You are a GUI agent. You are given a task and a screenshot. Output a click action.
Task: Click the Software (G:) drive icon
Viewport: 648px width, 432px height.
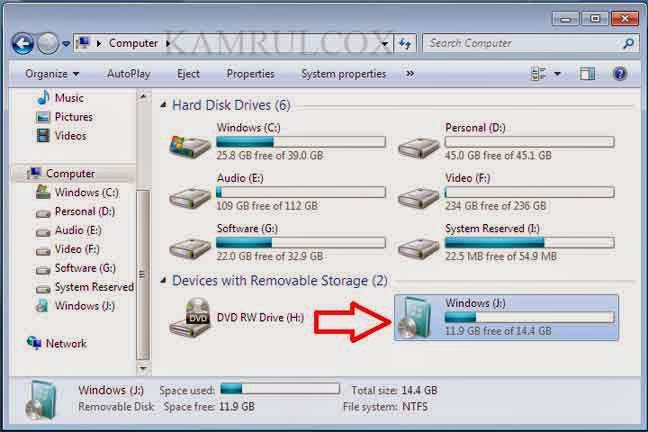click(190, 248)
